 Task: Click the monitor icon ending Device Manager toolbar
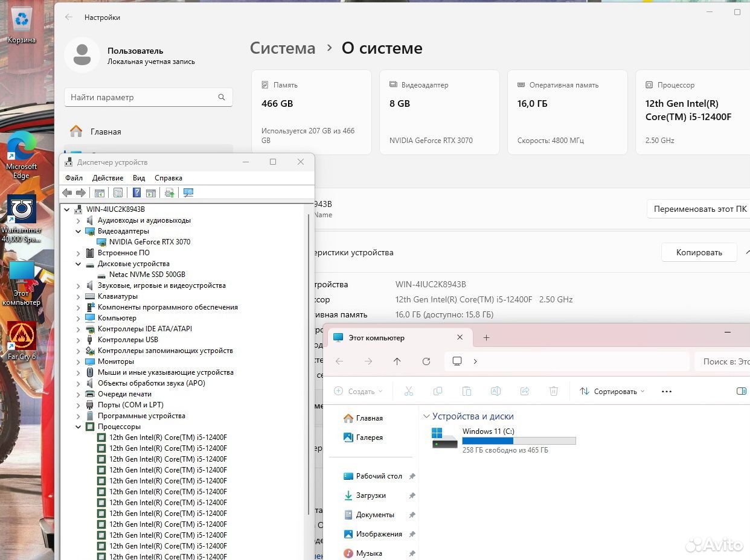pos(188,192)
